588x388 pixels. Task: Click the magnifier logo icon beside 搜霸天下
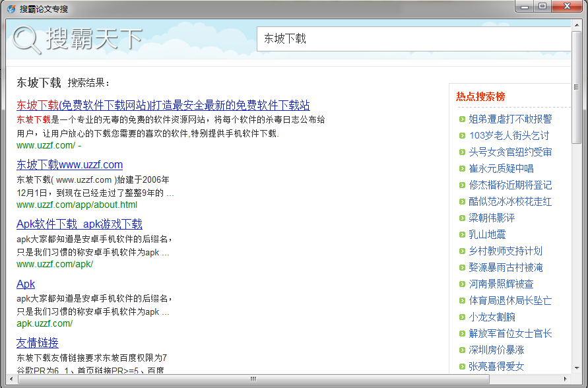pyautogui.click(x=26, y=40)
